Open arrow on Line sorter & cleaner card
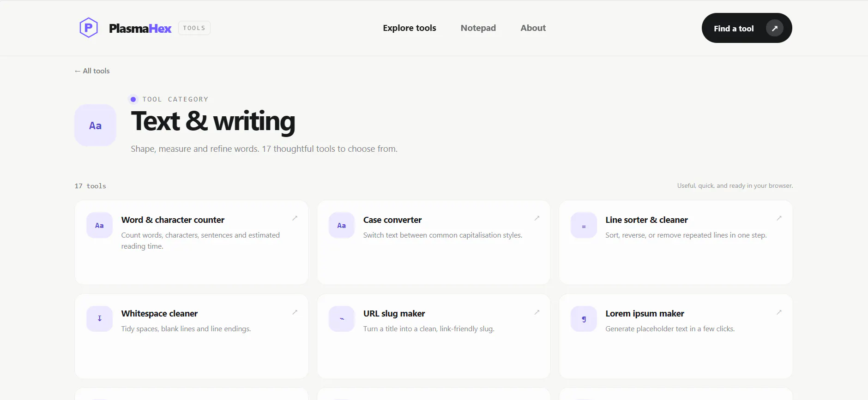The width and height of the screenshot is (868, 400). coord(779,218)
